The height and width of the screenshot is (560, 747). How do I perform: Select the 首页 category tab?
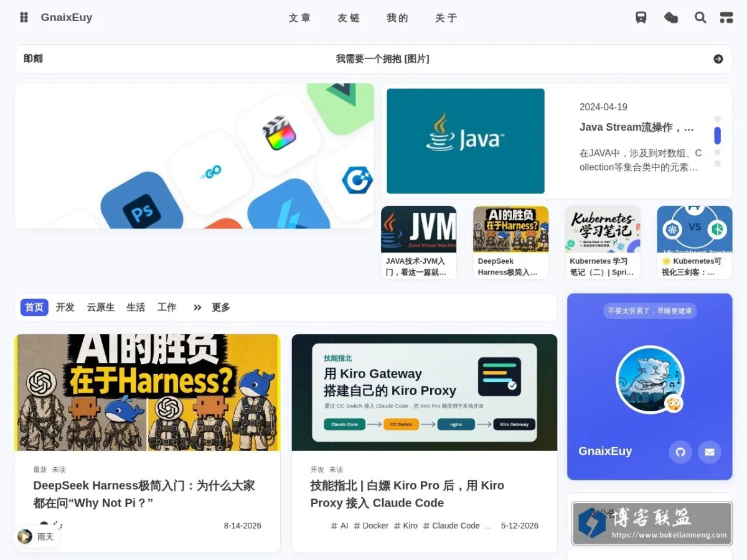[34, 307]
